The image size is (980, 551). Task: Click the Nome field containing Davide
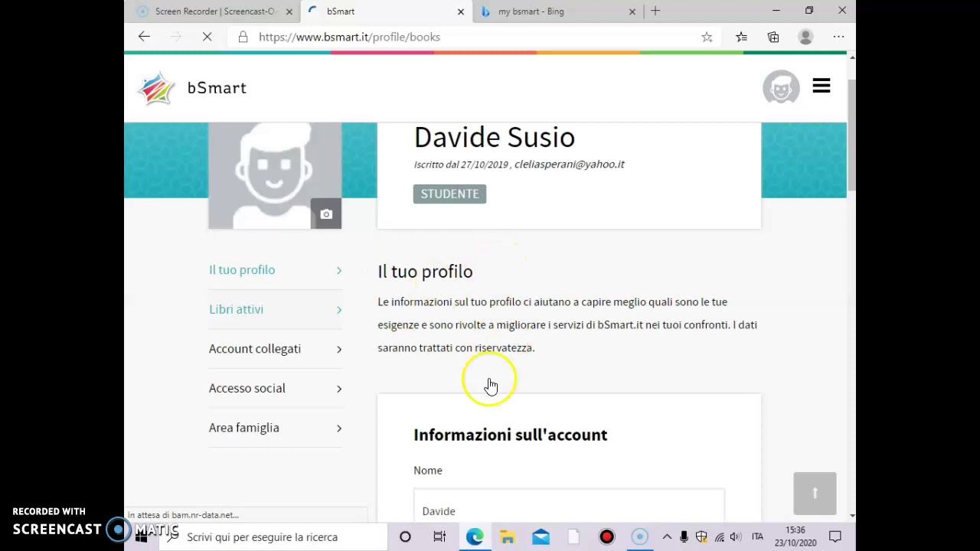click(569, 506)
